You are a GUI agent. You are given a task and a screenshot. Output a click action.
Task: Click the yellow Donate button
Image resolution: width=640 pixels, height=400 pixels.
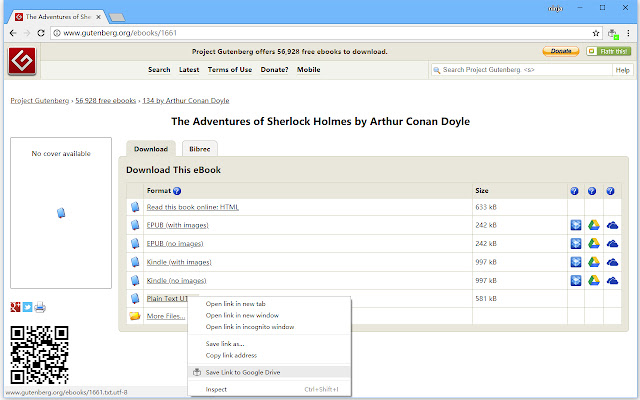(x=561, y=51)
